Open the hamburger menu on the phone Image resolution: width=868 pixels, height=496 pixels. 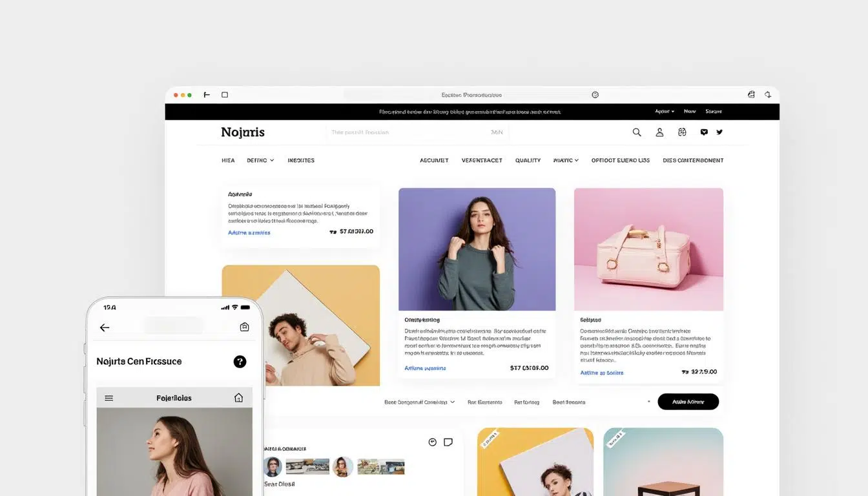109,398
